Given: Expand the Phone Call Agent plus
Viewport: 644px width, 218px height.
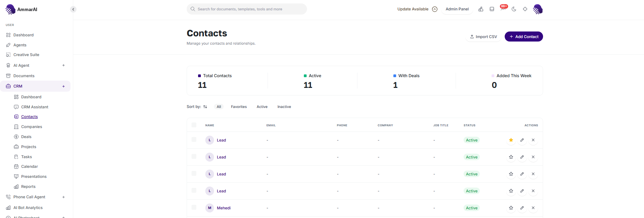Looking at the screenshot, I should pyautogui.click(x=64, y=197).
